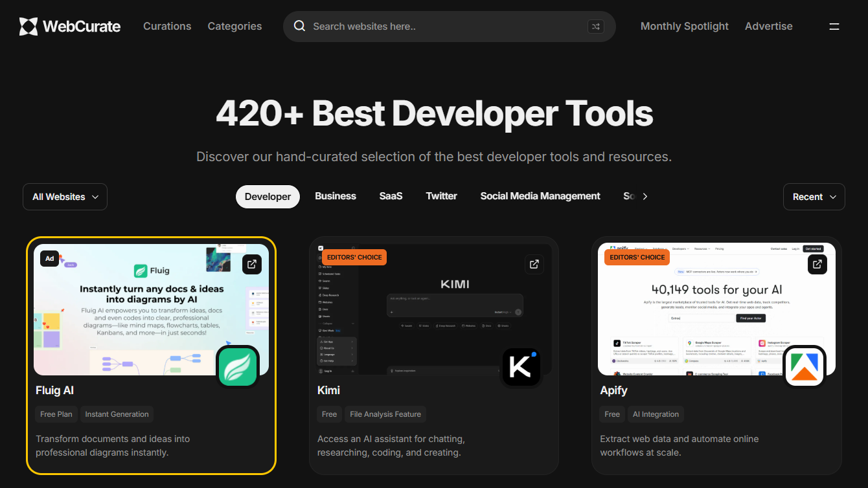Open the Fluig AI preview thumbnail
This screenshot has width=868, height=488.
click(151, 309)
